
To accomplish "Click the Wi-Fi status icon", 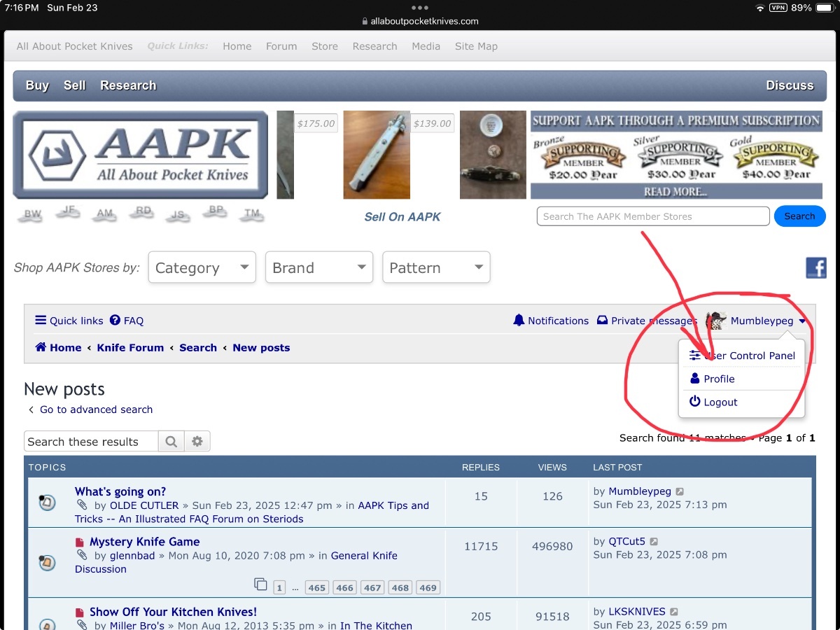I will pyautogui.click(x=760, y=8).
